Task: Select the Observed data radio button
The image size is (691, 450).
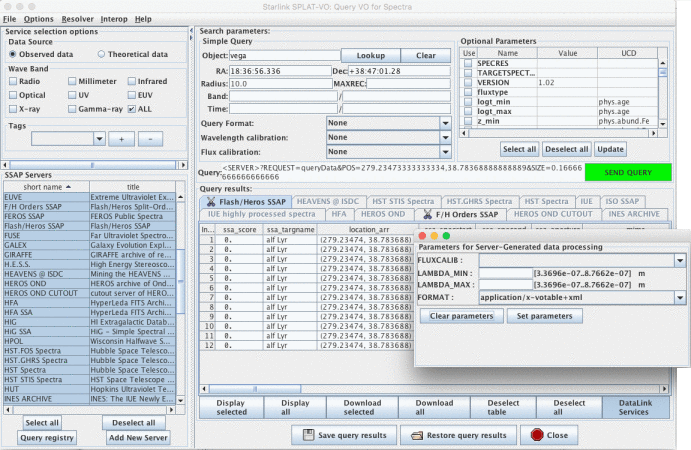Action: pyautogui.click(x=13, y=54)
